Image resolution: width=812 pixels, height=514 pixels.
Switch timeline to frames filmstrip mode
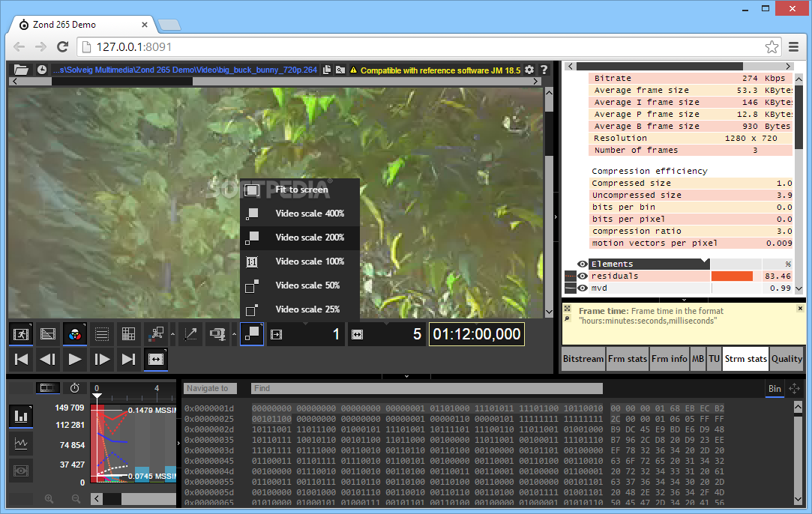point(47,387)
